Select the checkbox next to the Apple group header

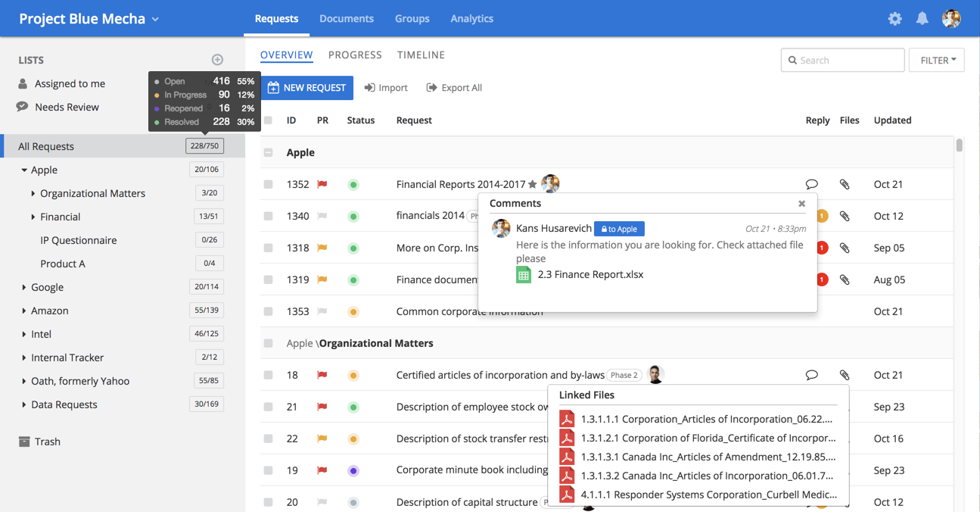tap(269, 151)
